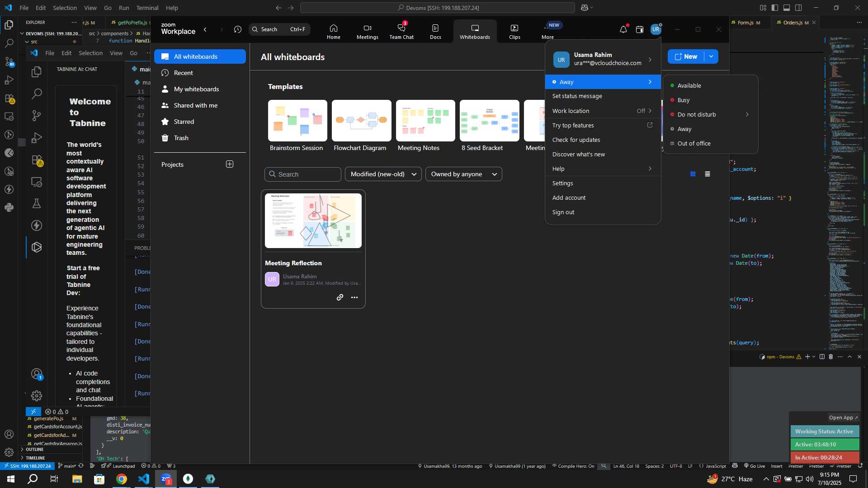Screen dimensions: 868x488
Task: Add a new project with plus icon
Action: (230, 164)
